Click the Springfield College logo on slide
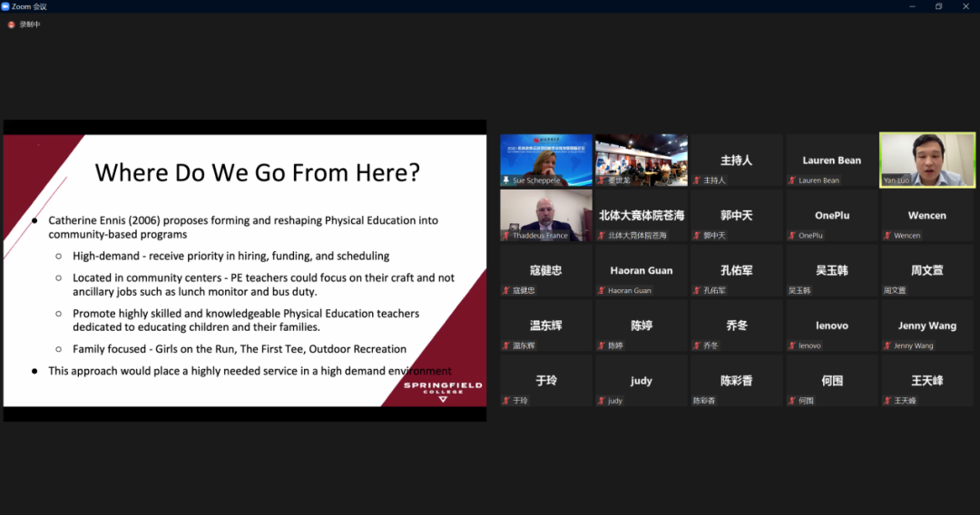The image size is (980, 515). tap(443, 392)
